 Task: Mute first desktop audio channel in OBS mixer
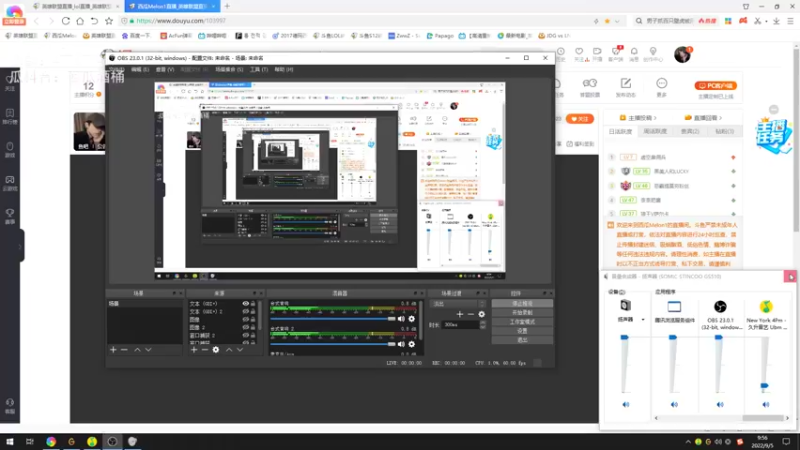click(401, 319)
